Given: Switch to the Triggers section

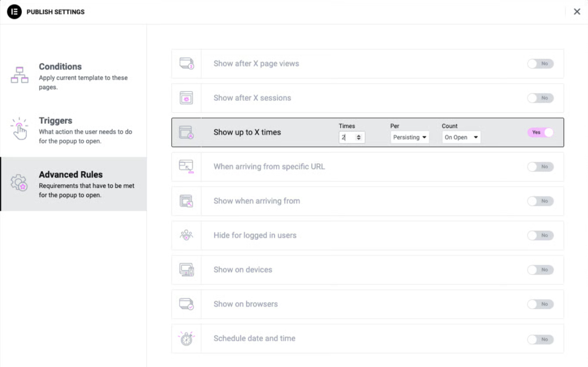Looking at the screenshot, I should pyautogui.click(x=55, y=120).
